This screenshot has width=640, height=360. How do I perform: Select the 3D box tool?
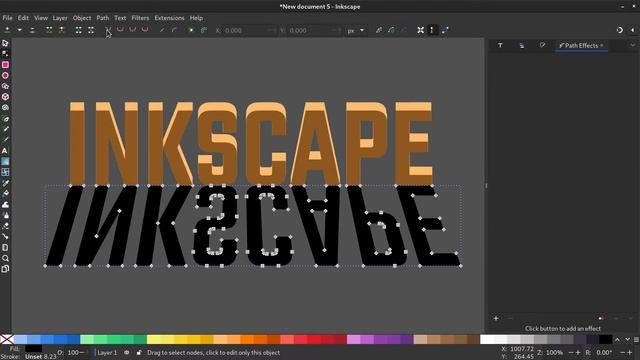(5, 97)
